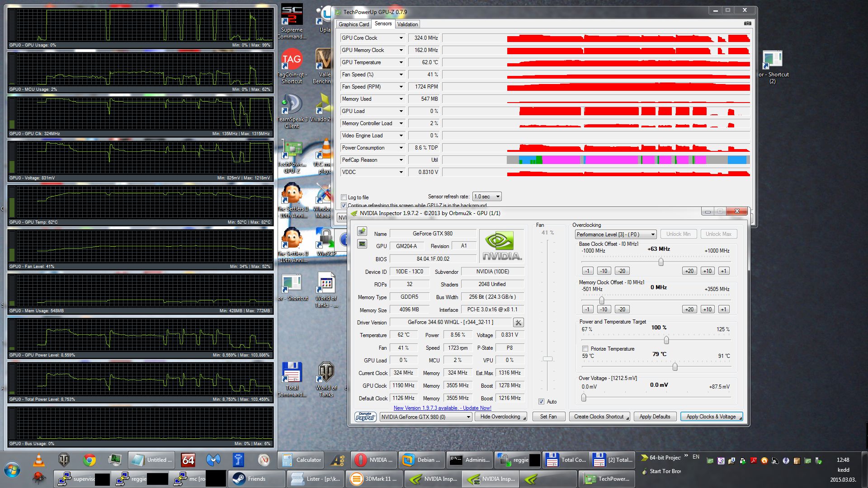Switch to the Validation tab in GPU-Z

point(407,24)
